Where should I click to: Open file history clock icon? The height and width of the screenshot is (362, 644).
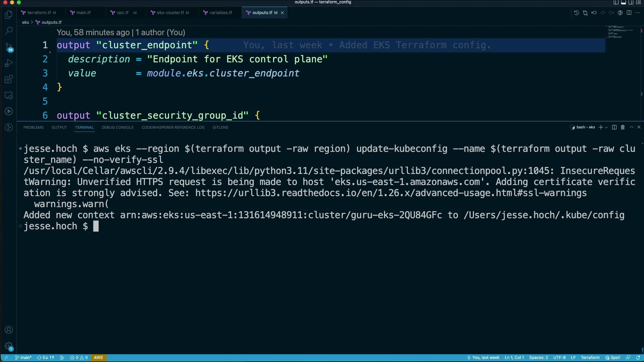tap(576, 13)
